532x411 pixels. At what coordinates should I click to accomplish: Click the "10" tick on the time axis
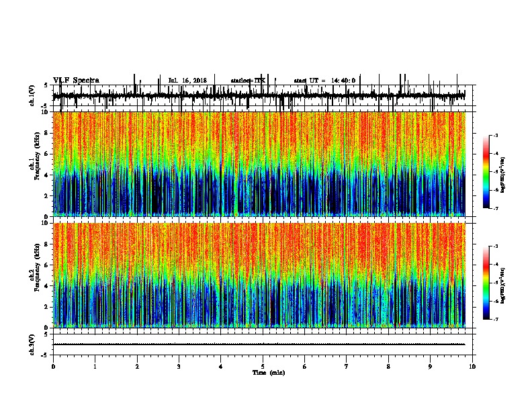(x=472, y=367)
